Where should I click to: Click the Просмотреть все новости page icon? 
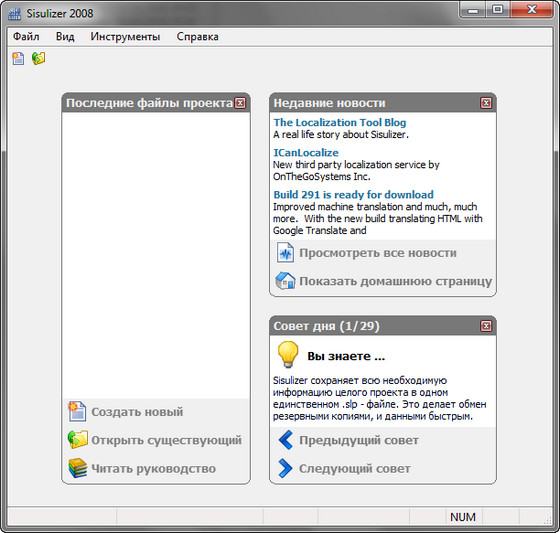click(x=285, y=253)
